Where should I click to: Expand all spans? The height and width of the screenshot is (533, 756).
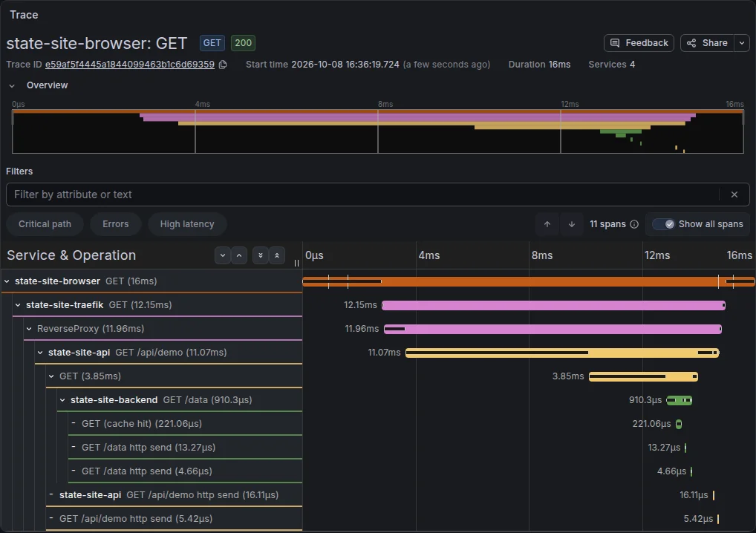261,255
